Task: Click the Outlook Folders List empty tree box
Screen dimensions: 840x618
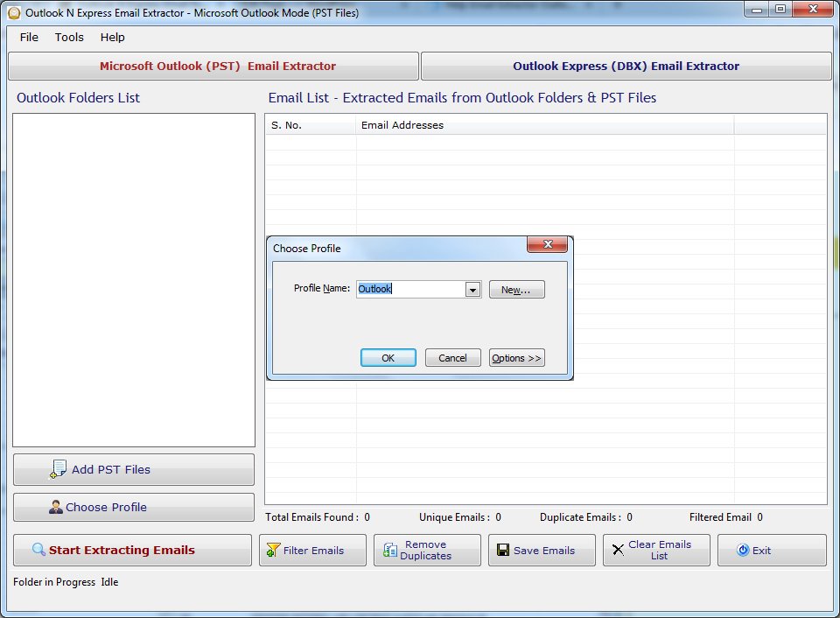Action: tap(134, 280)
